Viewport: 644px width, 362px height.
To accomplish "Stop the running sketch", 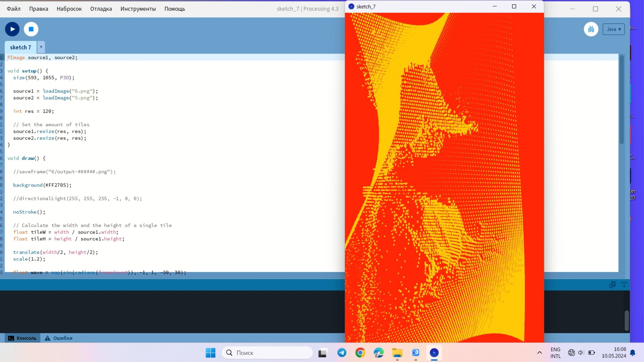I will 31,29.
